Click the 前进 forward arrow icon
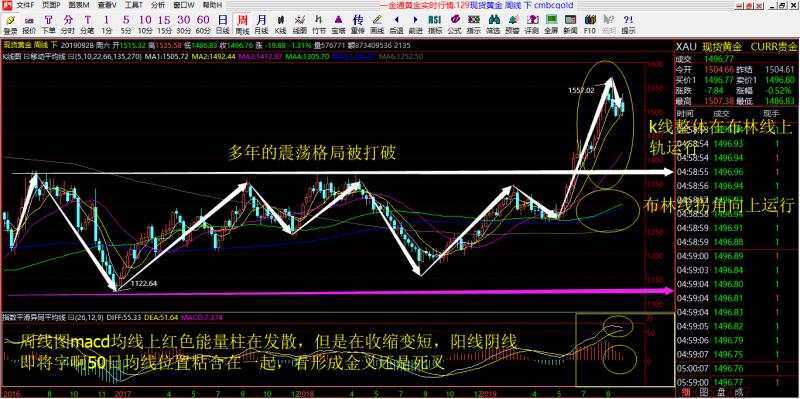800x399 pixels. click(x=415, y=24)
